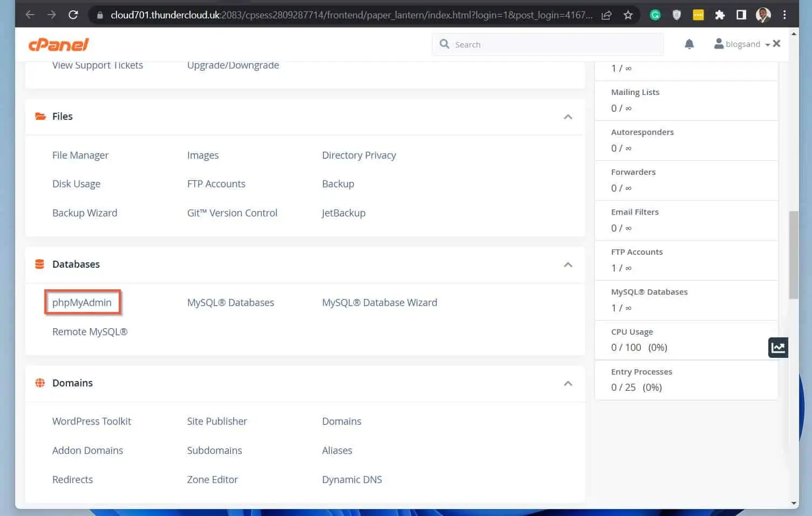Click Upgrade/Downgrade
Screen dimensions: 812x516
coord(233,65)
